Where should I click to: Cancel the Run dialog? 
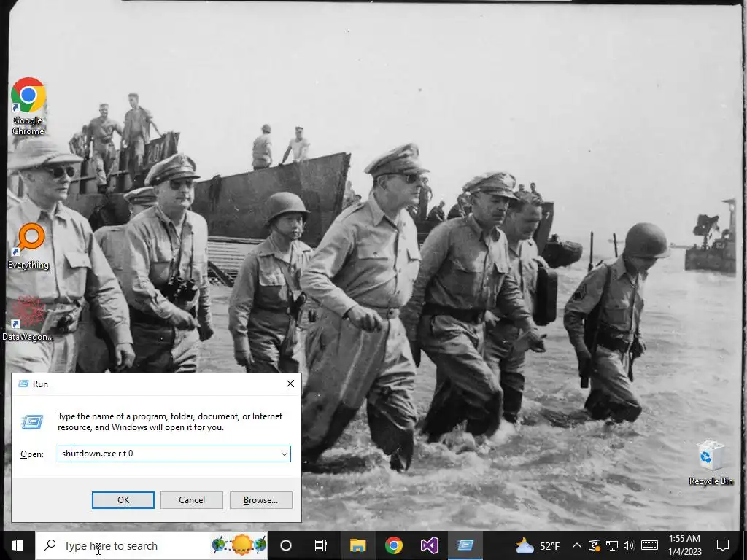tap(192, 500)
